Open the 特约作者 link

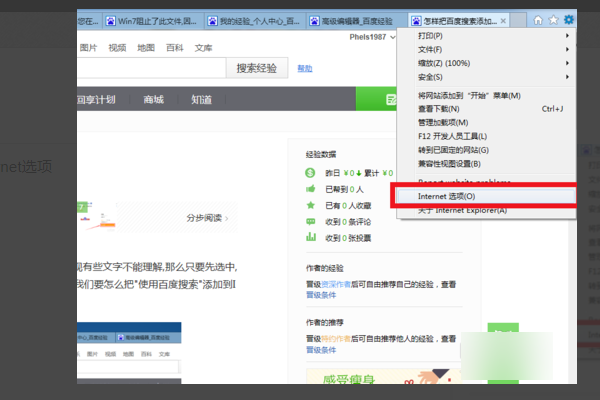coord(336,339)
